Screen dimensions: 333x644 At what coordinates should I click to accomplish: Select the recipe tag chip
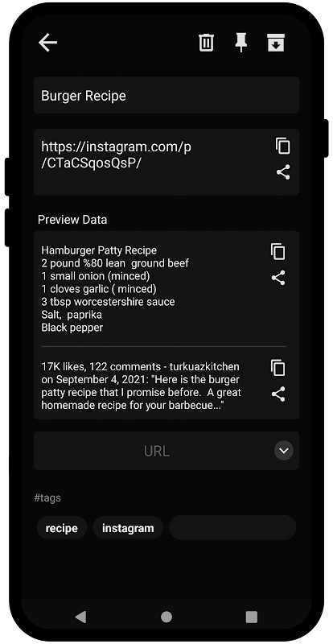62,528
